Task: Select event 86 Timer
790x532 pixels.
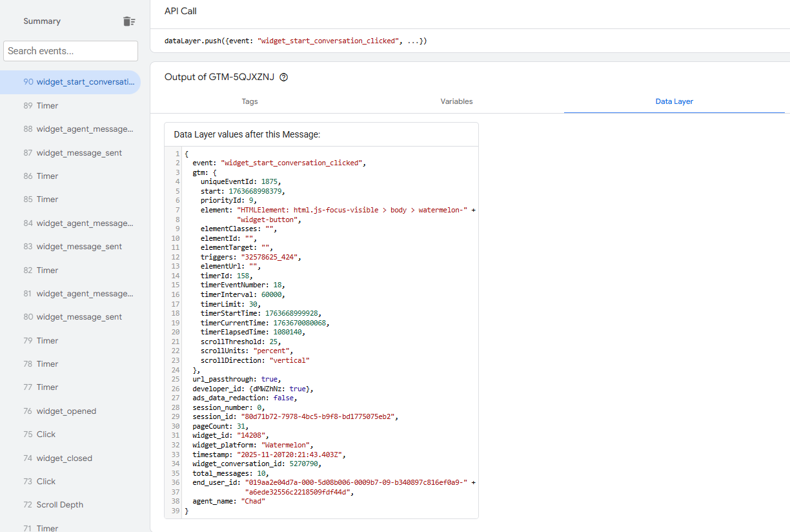Action: pos(70,176)
